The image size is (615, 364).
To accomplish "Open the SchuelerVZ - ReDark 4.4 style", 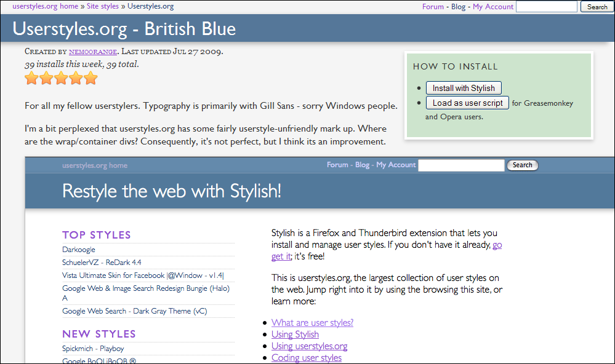I will pos(102,263).
